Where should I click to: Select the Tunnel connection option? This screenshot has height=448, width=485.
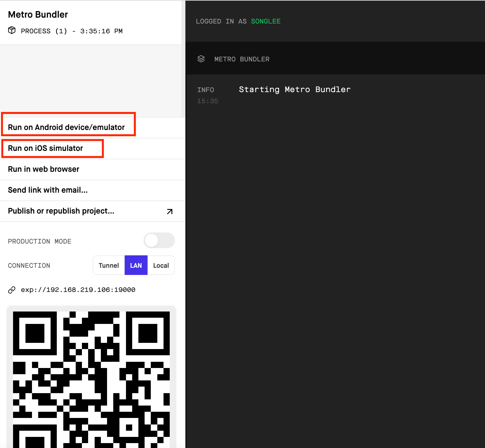109,265
